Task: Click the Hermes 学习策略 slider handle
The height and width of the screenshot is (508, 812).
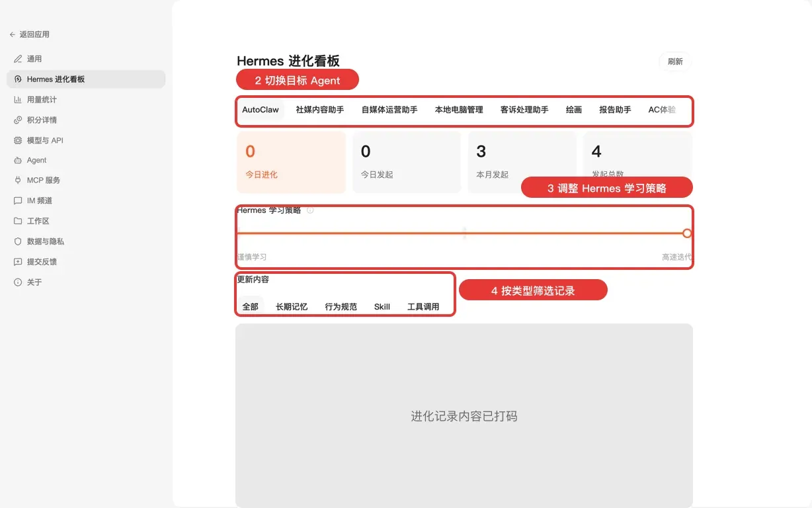Action: click(x=687, y=233)
